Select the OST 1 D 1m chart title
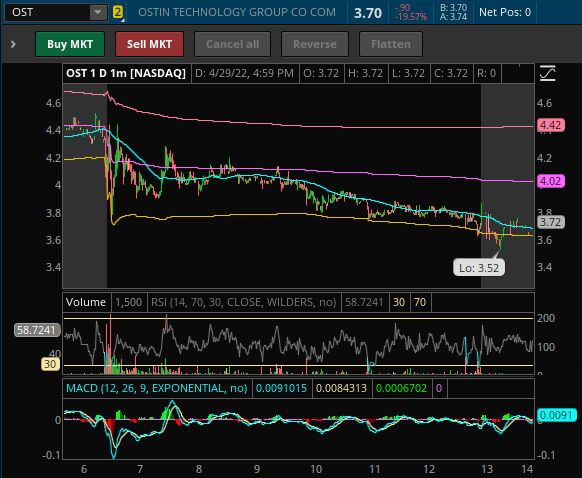 pyautogui.click(x=126, y=73)
